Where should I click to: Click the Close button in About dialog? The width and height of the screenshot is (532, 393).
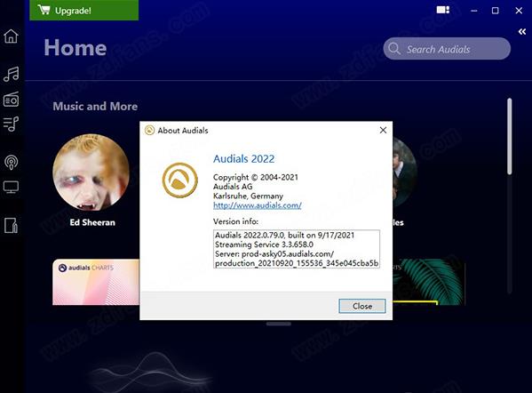click(x=362, y=306)
